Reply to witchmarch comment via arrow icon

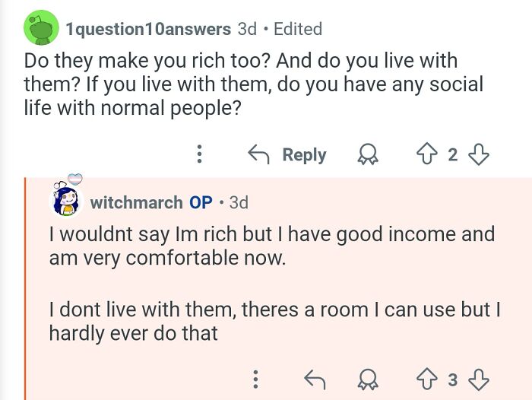(x=315, y=379)
